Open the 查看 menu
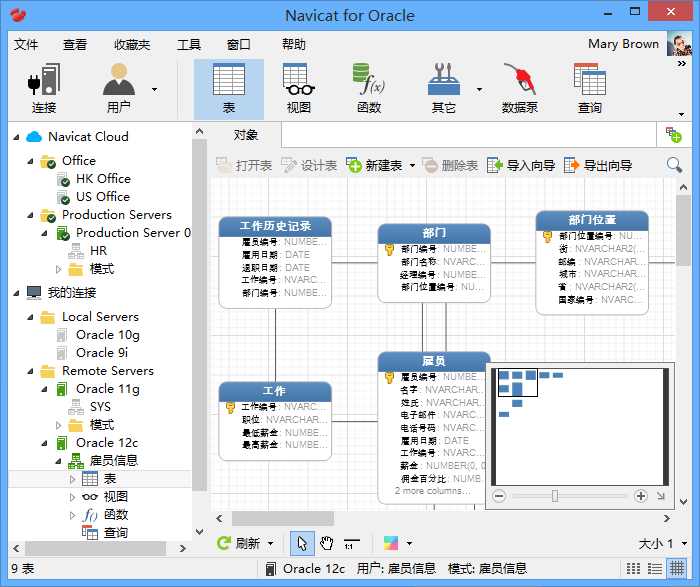 click(x=75, y=44)
